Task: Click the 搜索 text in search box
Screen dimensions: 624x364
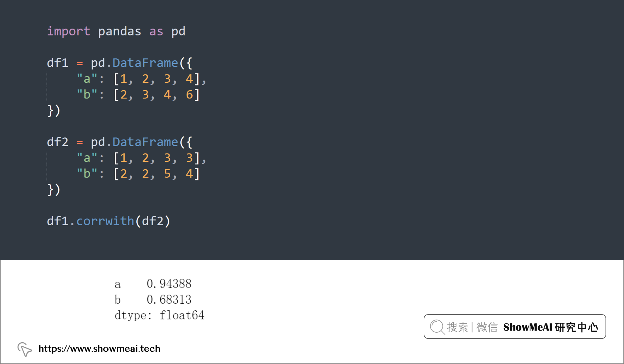Action: (x=457, y=327)
